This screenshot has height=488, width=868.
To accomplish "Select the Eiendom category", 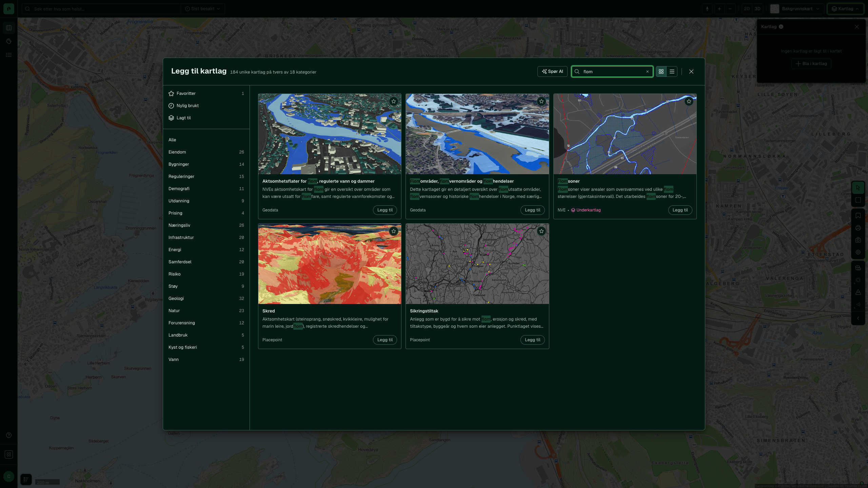I will [x=206, y=152].
